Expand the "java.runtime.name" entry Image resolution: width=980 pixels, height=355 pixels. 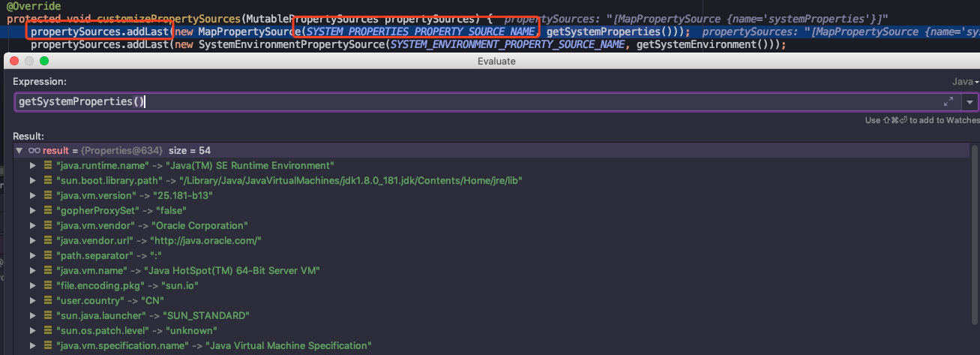pyautogui.click(x=33, y=165)
